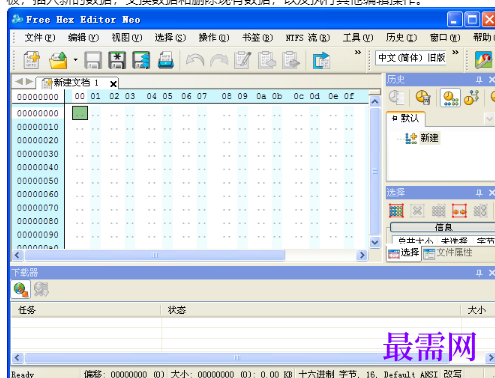
Task: Click hex editor horizontal scroll right arrow
Action: (362, 255)
